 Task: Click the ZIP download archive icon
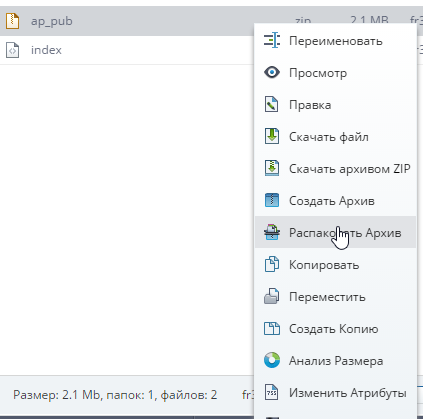click(272, 168)
